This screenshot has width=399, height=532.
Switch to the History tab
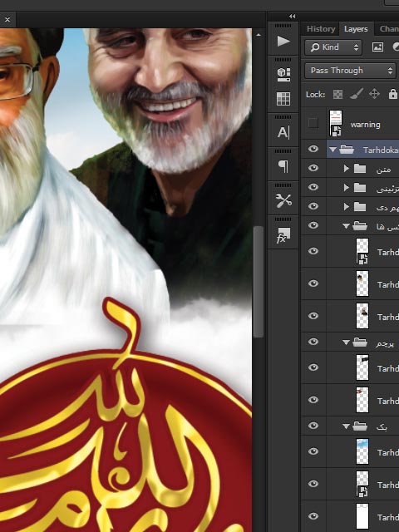tap(321, 29)
